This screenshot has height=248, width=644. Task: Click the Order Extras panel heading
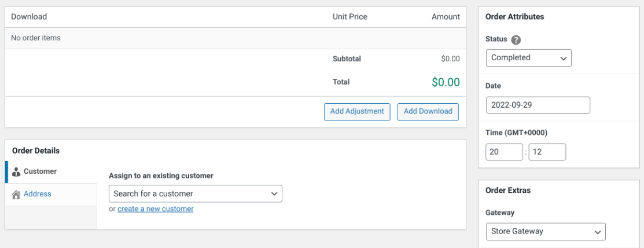pos(507,191)
